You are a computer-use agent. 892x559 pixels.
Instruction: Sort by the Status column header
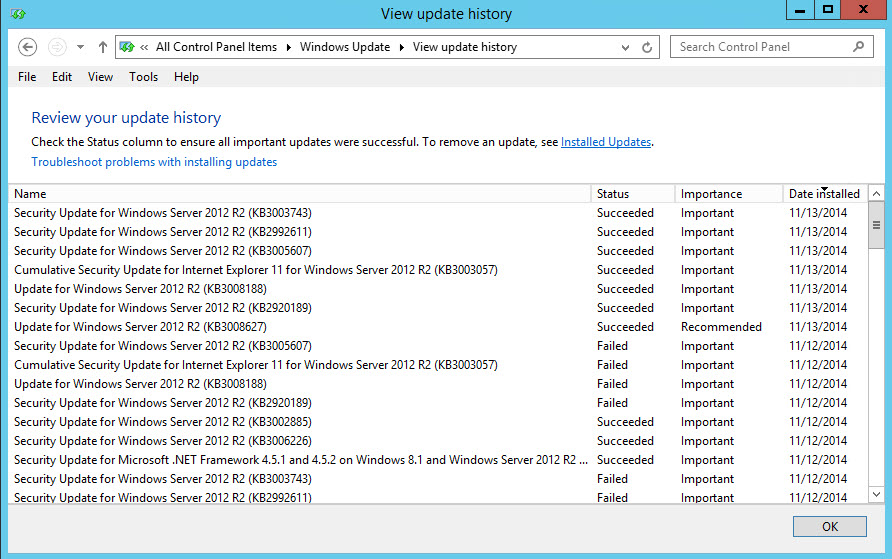tap(633, 193)
